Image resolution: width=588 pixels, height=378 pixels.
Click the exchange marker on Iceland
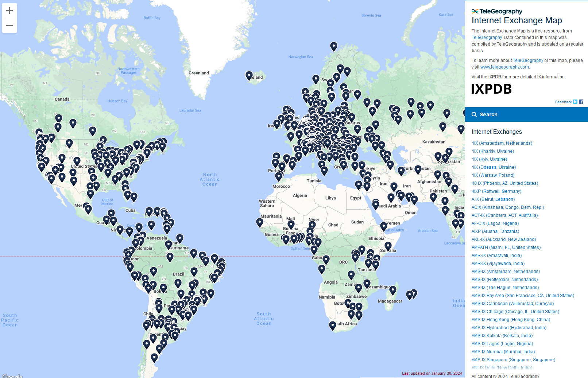(x=249, y=75)
